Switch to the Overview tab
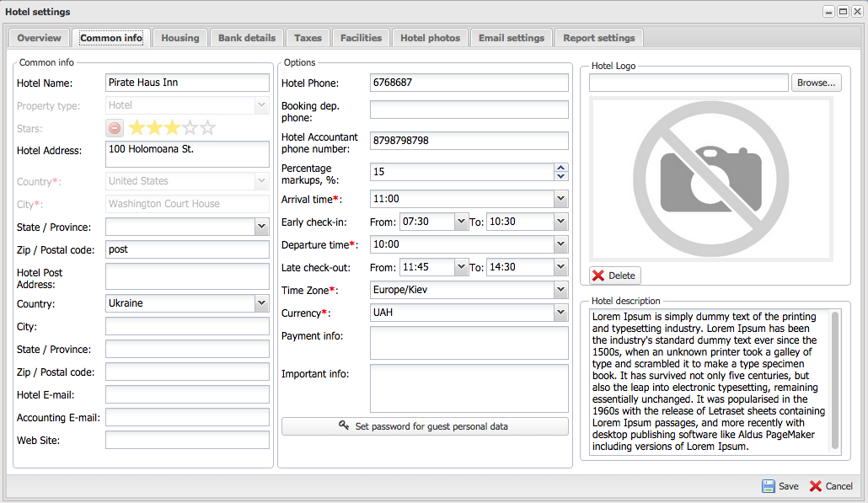Viewport: 868px width, 503px height. point(40,38)
